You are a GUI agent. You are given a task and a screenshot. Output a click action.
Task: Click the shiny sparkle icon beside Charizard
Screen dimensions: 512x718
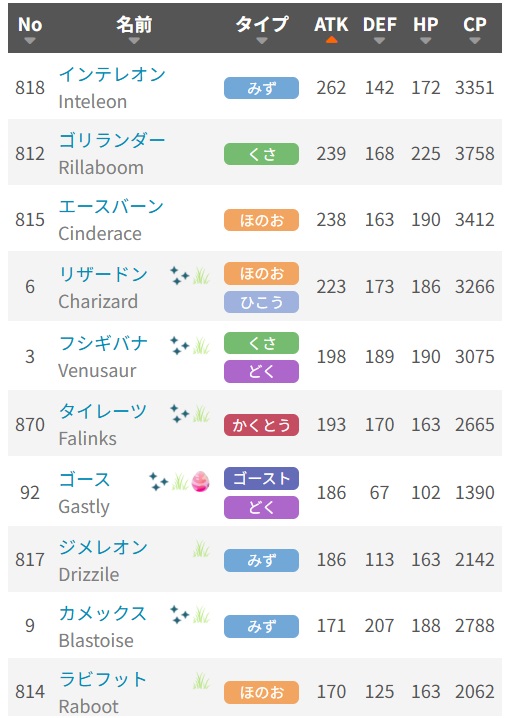click(x=180, y=276)
